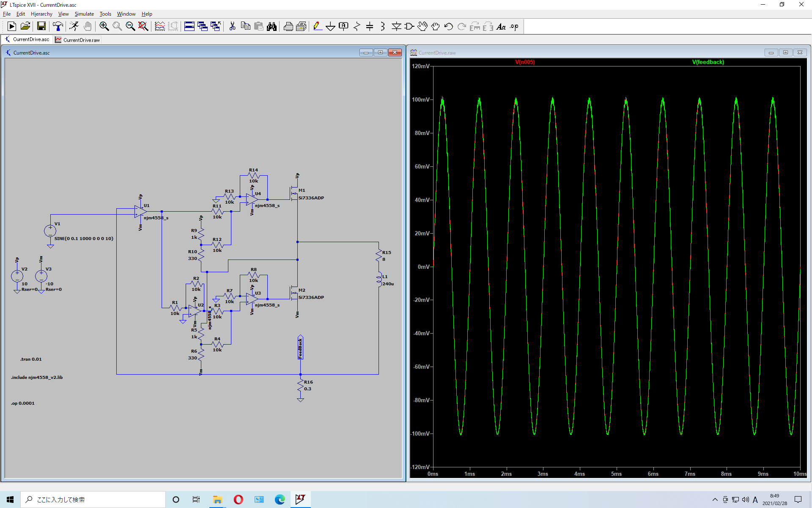The image size is (812, 508).
Task: Click the Undo arrow icon
Action: coord(449,27)
